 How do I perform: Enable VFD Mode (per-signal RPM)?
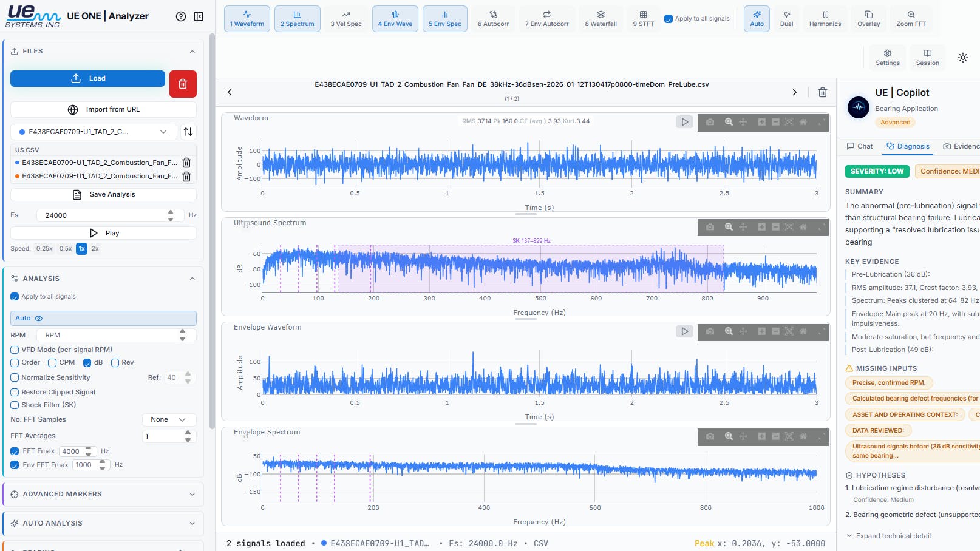tap(15, 350)
